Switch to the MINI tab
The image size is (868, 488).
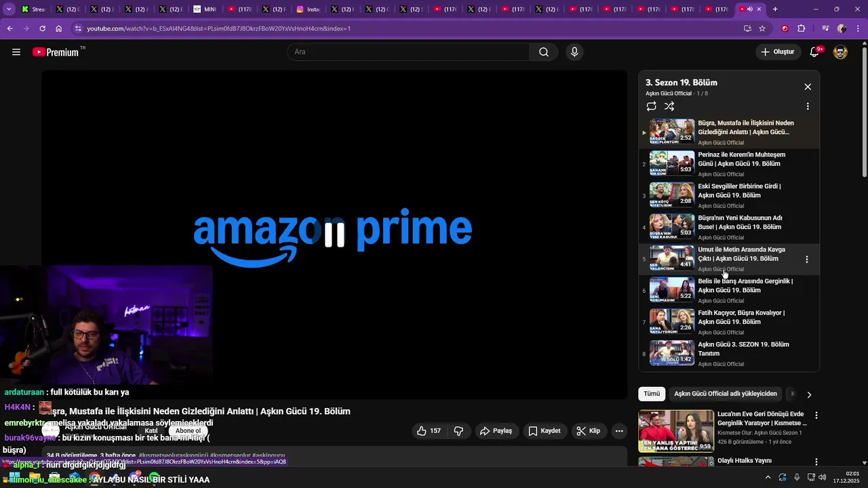[205, 9]
